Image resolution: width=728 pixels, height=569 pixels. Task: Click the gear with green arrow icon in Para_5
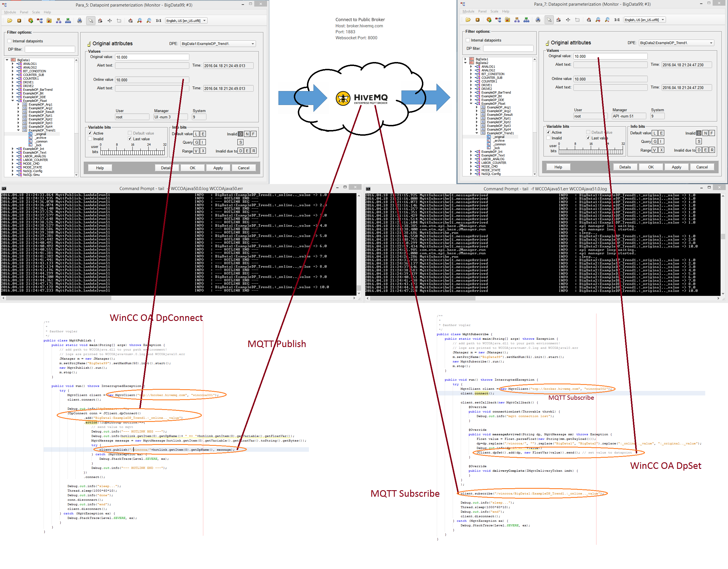tap(30, 21)
